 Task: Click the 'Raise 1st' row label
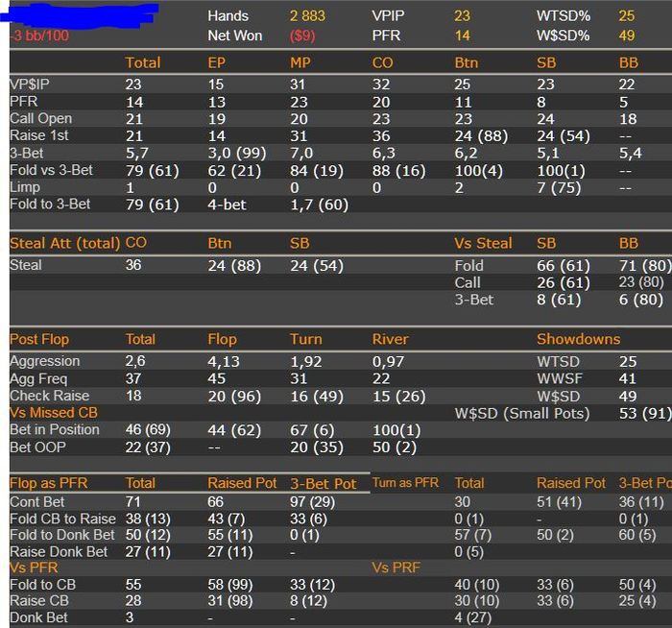(x=39, y=135)
